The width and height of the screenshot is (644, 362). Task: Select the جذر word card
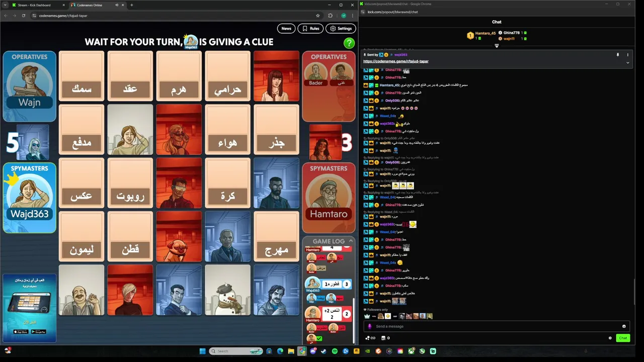(x=276, y=129)
